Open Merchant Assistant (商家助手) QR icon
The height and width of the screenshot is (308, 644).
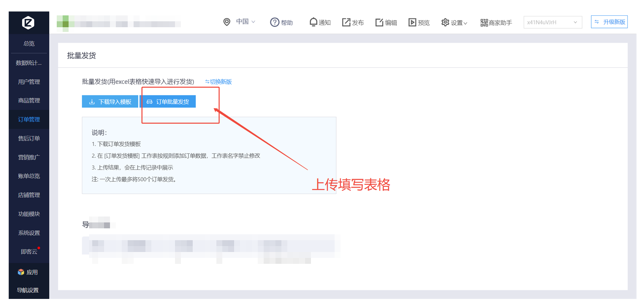click(484, 23)
